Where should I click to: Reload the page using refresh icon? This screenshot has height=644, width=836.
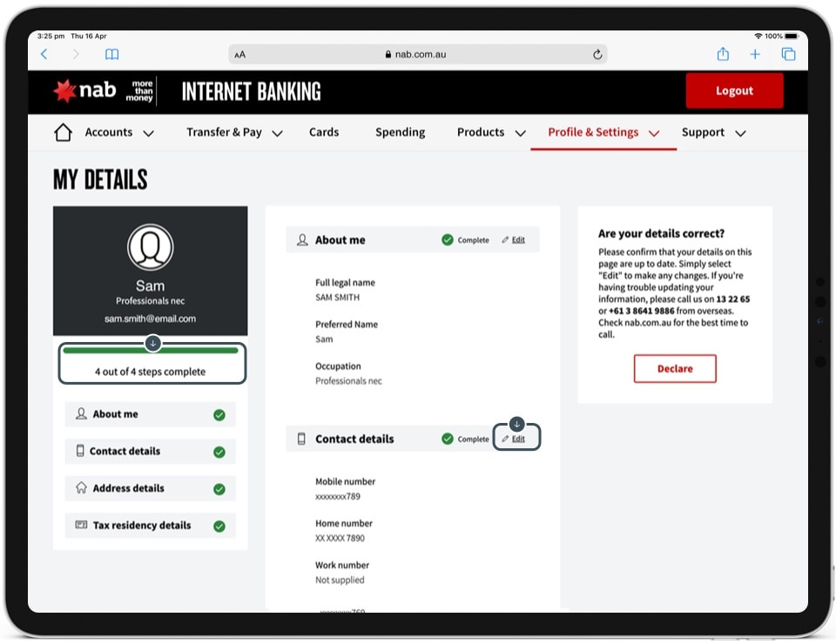click(x=597, y=54)
